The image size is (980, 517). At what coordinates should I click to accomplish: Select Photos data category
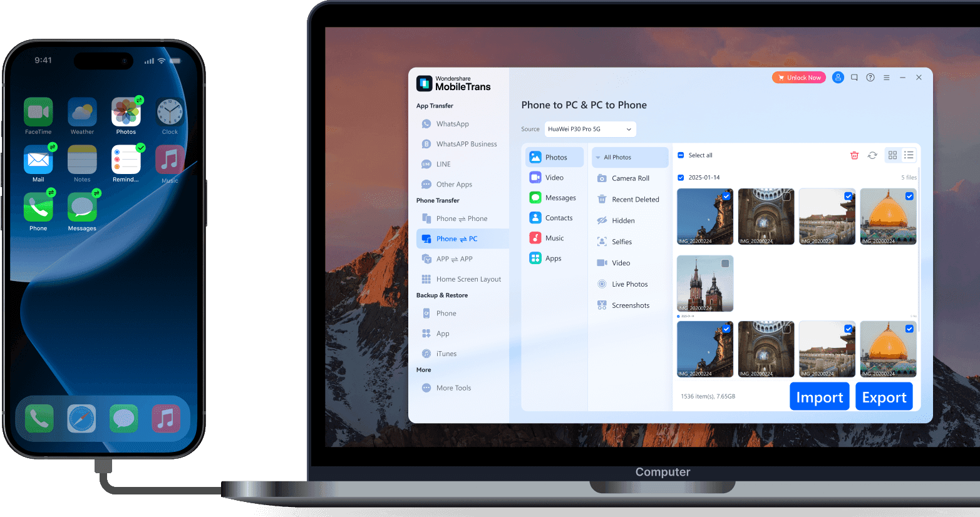tap(554, 157)
